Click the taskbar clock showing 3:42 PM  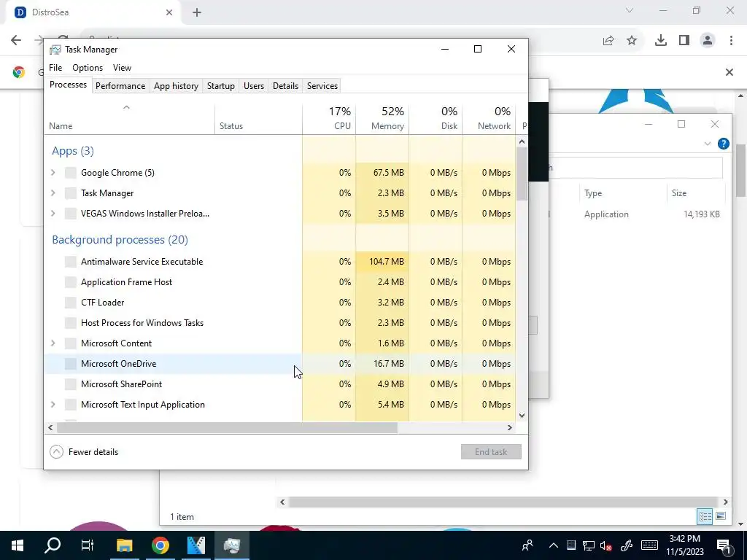[x=684, y=545]
